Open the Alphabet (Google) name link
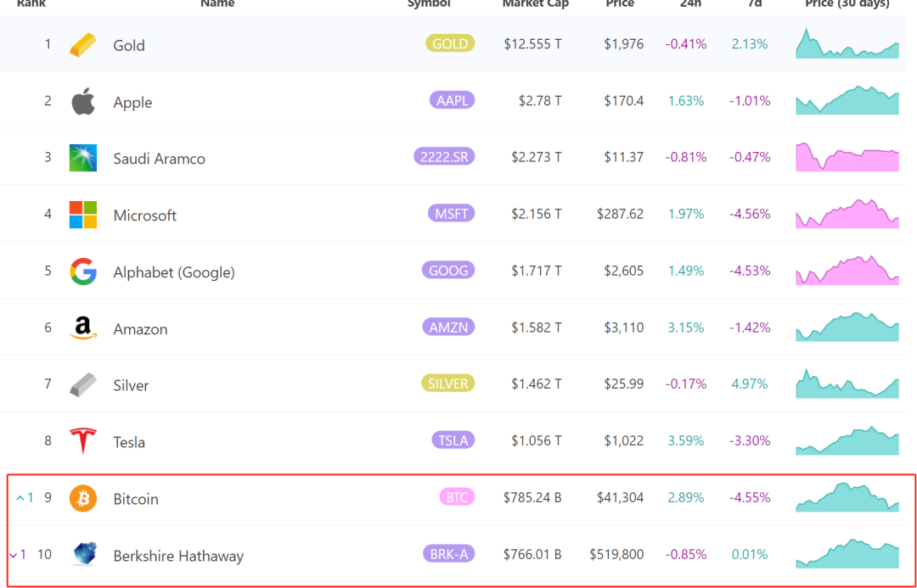This screenshot has width=917, height=588. pos(174,272)
